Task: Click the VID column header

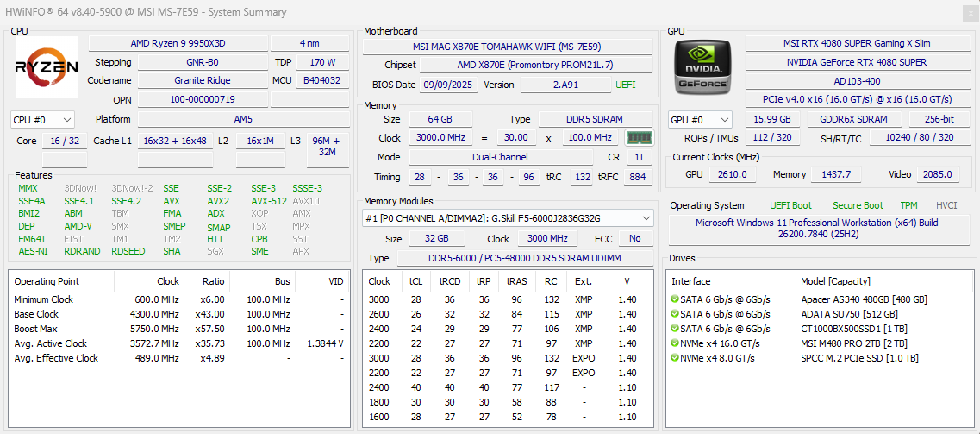Action: (322, 281)
